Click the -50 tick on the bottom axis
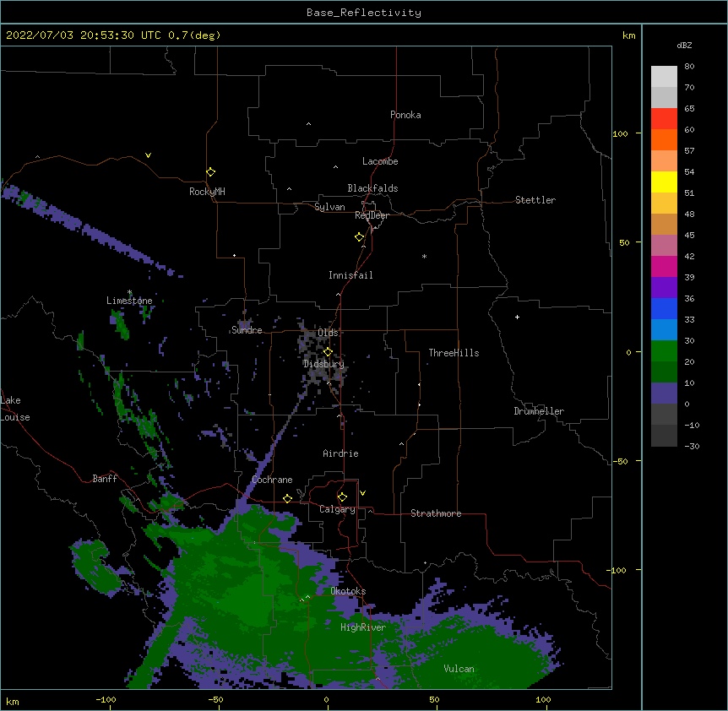728x711 pixels. (x=215, y=700)
